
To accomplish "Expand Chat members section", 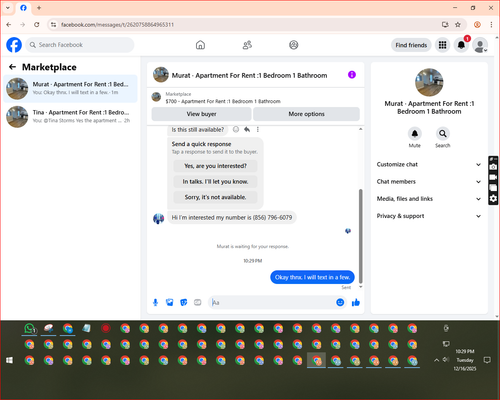I will [x=429, y=182].
